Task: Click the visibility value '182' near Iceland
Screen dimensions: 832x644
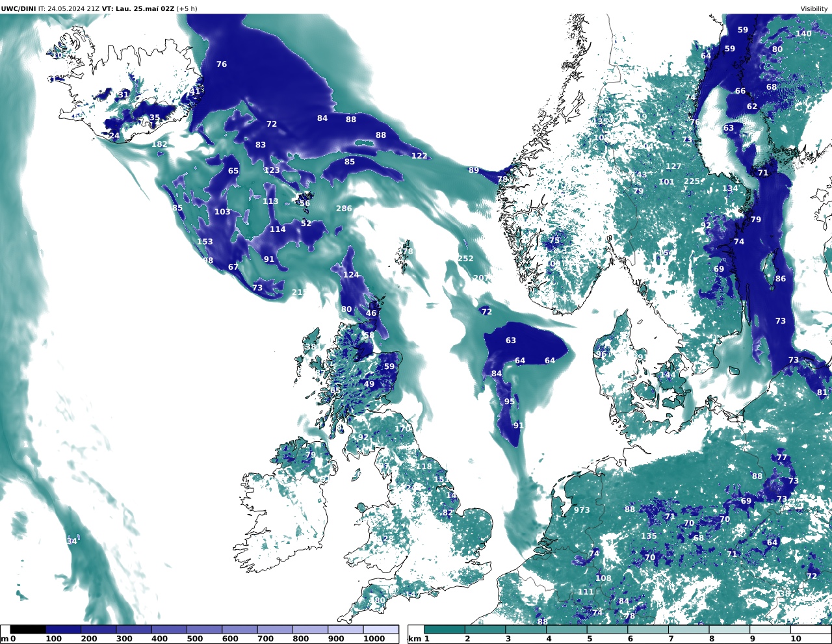Action: [159, 144]
